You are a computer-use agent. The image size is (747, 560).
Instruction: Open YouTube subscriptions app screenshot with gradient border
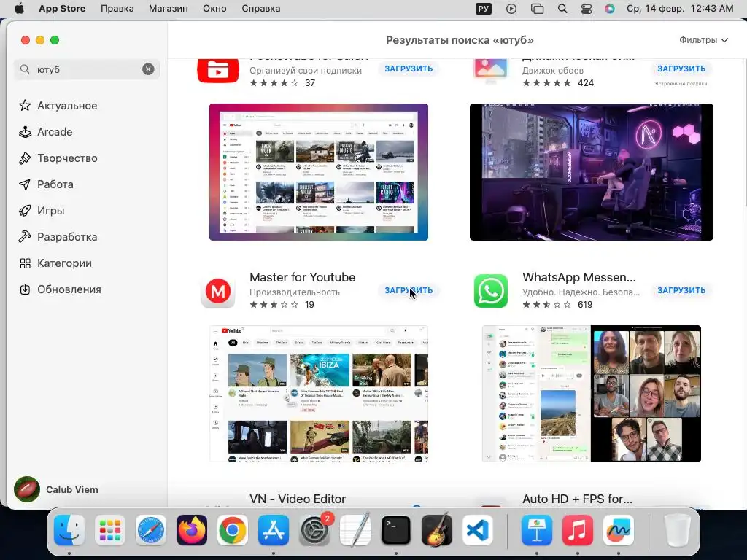[x=319, y=172]
